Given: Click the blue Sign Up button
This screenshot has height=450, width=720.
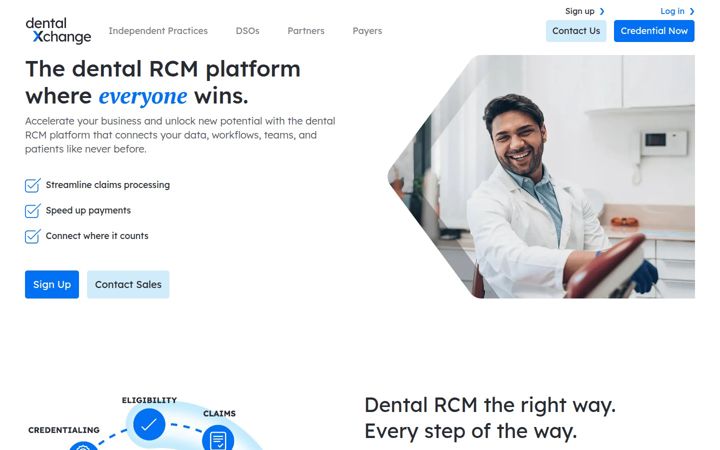Looking at the screenshot, I should (52, 284).
